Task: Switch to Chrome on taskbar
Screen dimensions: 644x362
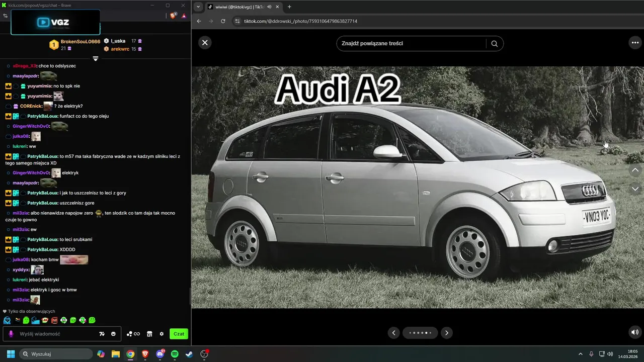Action: tap(130, 354)
